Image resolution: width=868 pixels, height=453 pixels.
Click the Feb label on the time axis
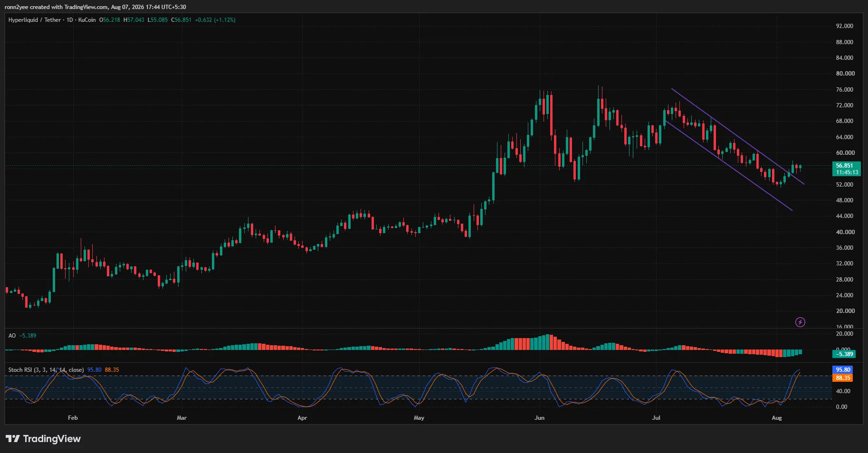tap(73, 418)
